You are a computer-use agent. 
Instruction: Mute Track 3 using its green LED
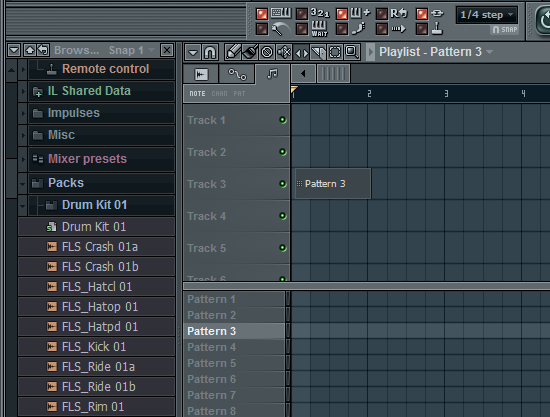coord(283,184)
